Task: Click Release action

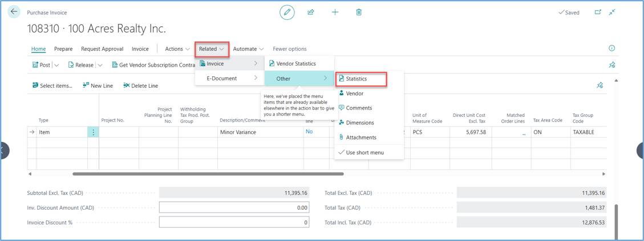Action: coord(80,65)
